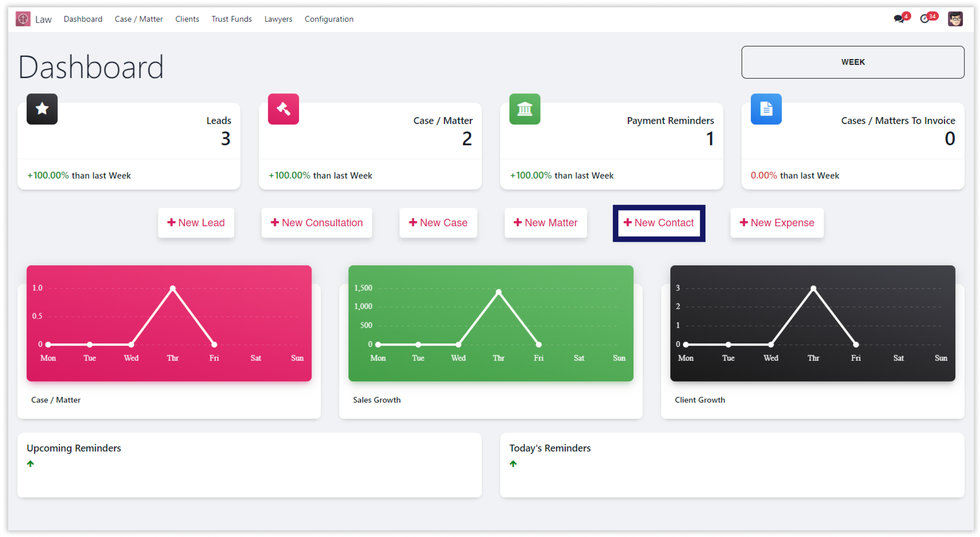The image size is (980, 537).
Task: Open the Lawyers menu
Action: [278, 19]
